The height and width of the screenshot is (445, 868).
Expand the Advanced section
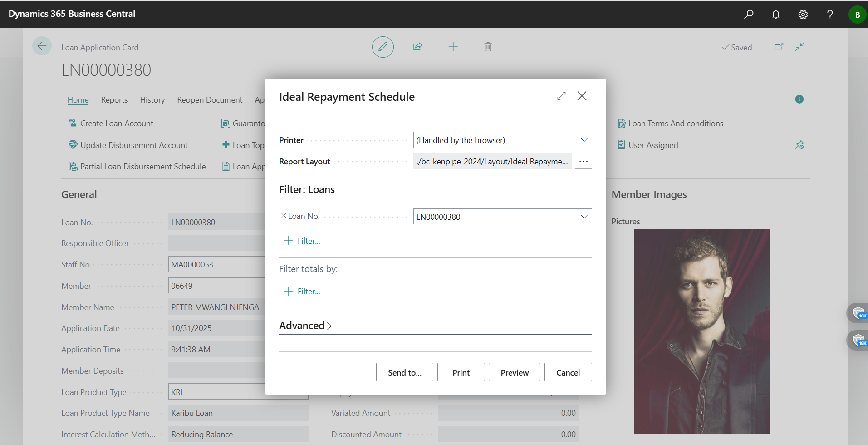click(x=305, y=326)
